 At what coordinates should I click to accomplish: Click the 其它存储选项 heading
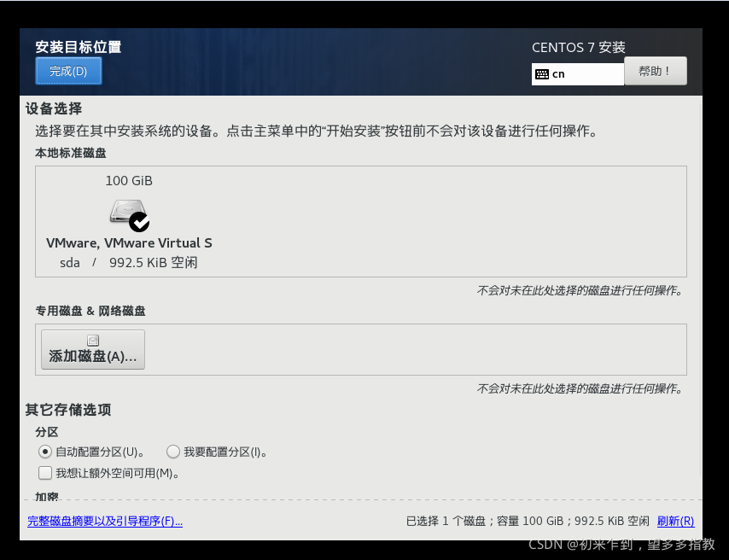68,410
